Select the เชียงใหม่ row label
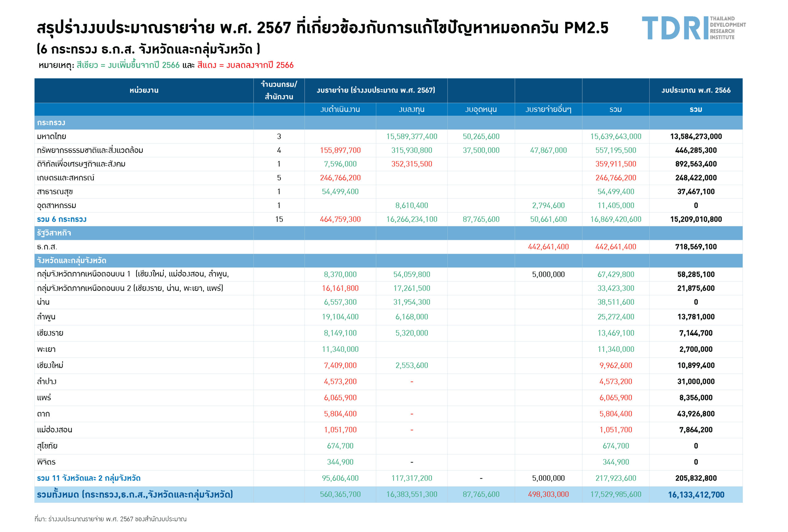The width and height of the screenshot is (788, 532). [50, 365]
